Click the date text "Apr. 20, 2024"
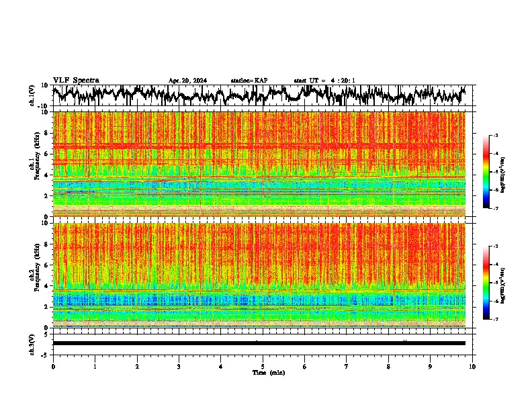This screenshot has height=411, width=532. point(187,81)
